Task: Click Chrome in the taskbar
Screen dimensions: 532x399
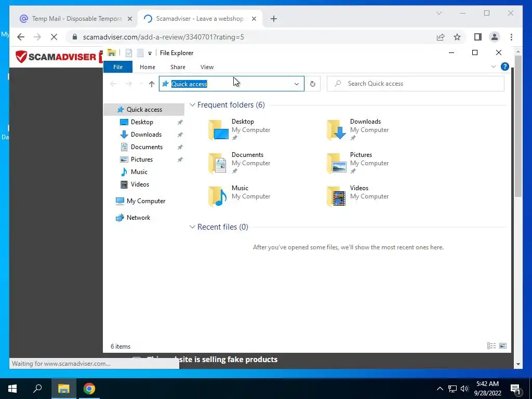Action: tap(89, 389)
